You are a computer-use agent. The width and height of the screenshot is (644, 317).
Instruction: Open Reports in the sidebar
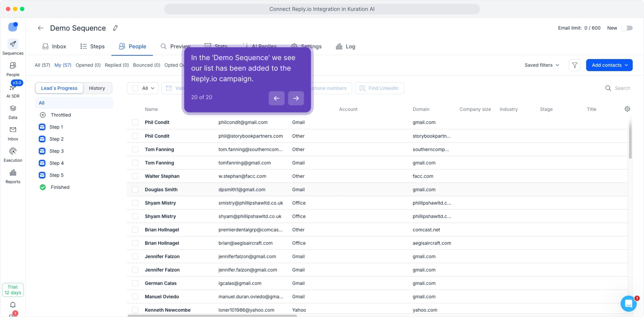click(x=13, y=177)
